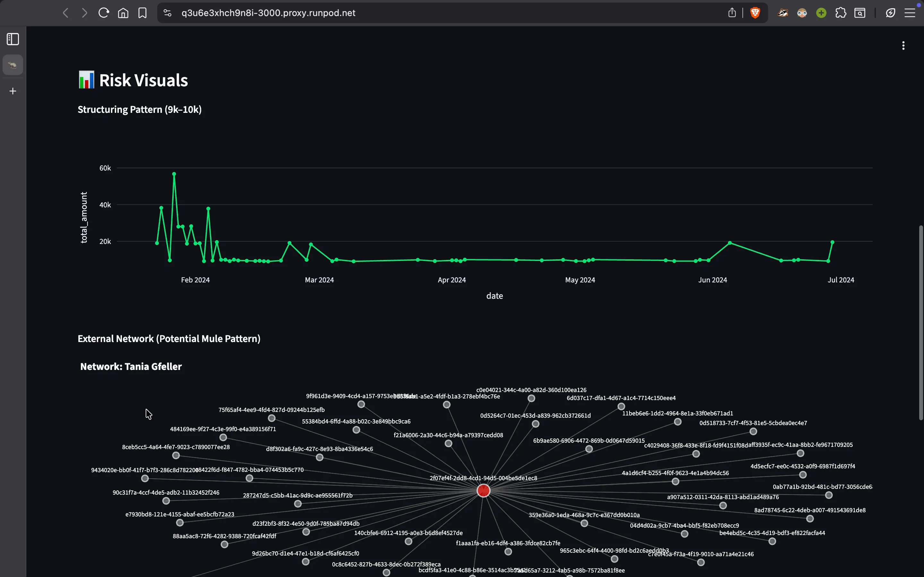Click the red central network node
Image resolution: width=924 pixels, height=577 pixels.
click(483, 490)
